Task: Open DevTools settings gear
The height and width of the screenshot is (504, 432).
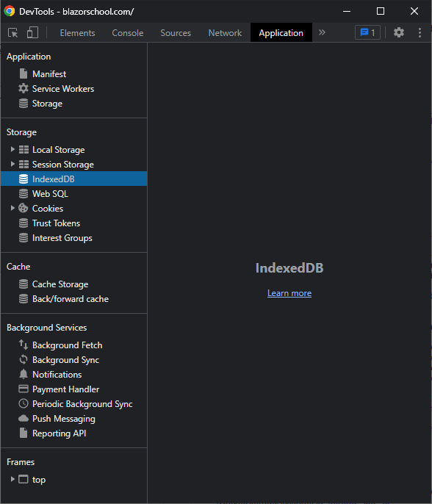Action: click(398, 32)
